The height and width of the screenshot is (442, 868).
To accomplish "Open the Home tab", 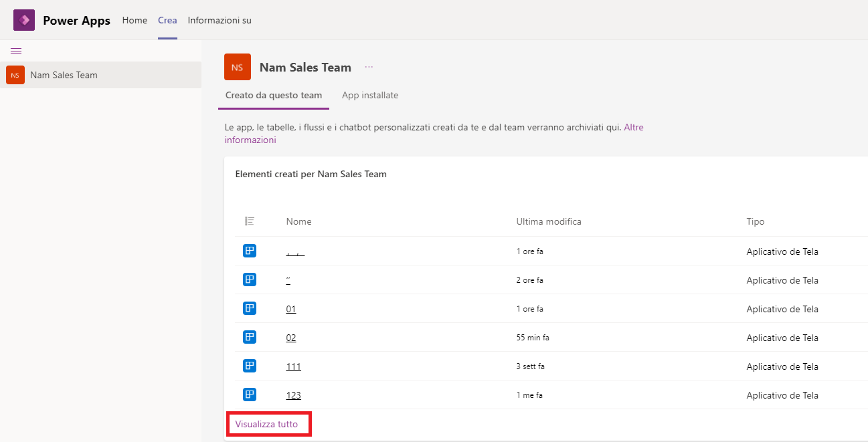I will [x=135, y=20].
